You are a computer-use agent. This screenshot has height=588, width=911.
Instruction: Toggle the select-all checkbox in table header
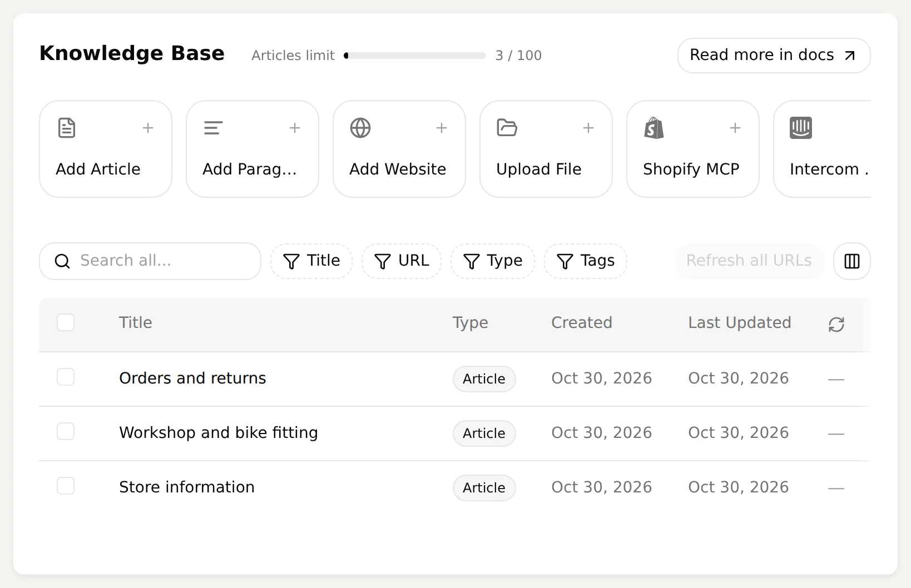(x=66, y=322)
